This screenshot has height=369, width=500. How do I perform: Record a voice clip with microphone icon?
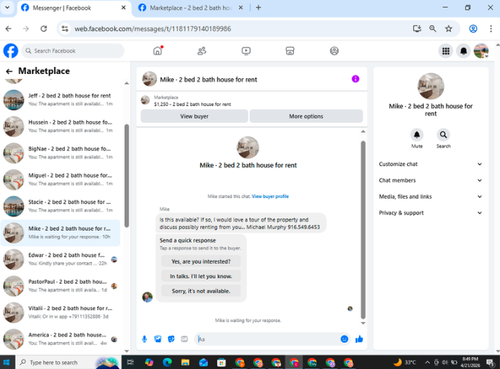point(144,339)
